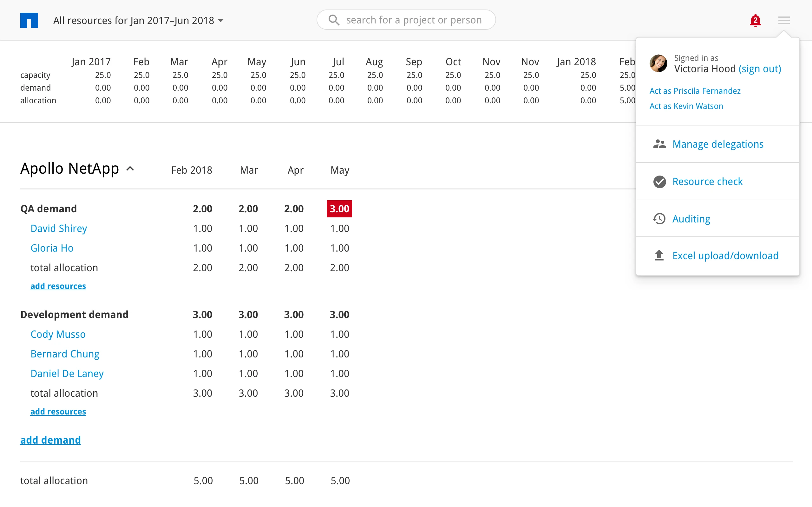The width and height of the screenshot is (812, 507).
Task: Click the add demand link
Action: coord(50,440)
